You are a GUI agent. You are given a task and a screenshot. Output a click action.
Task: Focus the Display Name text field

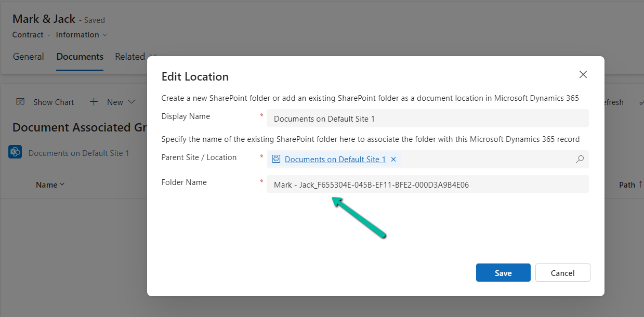(427, 119)
